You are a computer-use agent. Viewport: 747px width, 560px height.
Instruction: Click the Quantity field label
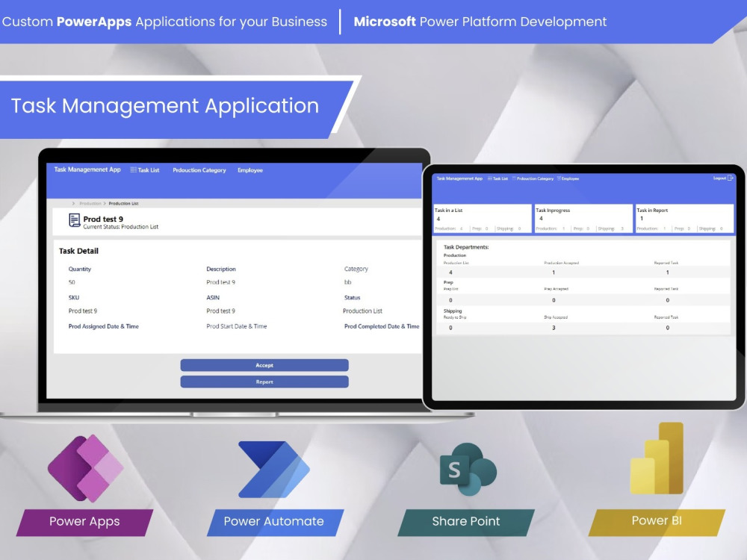tap(80, 269)
